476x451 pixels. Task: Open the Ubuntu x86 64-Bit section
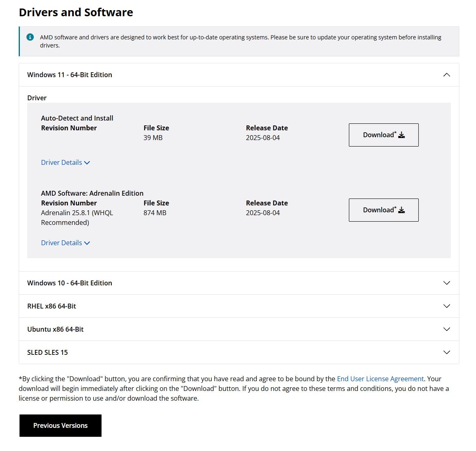pyautogui.click(x=55, y=329)
